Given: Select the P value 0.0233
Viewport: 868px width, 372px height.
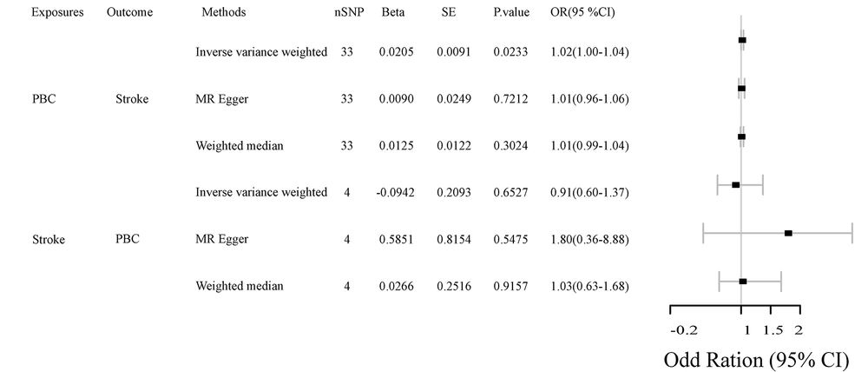Looking at the screenshot, I should click(x=510, y=52).
